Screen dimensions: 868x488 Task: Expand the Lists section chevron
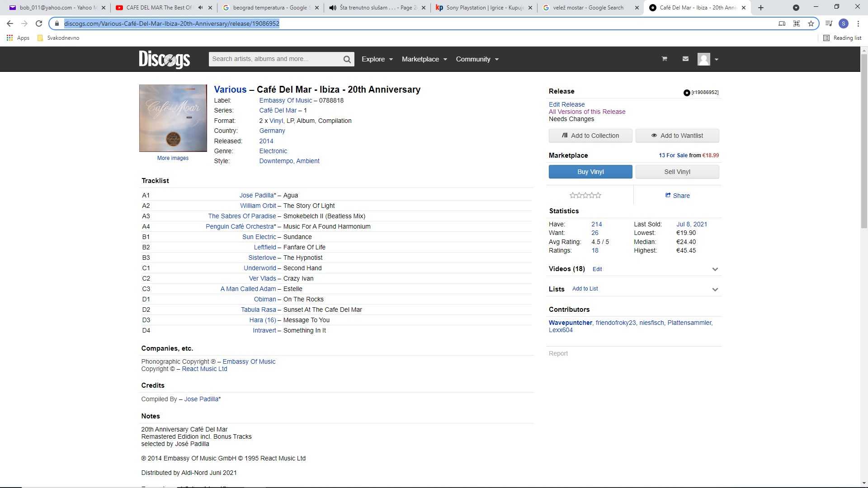click(715, 290)
